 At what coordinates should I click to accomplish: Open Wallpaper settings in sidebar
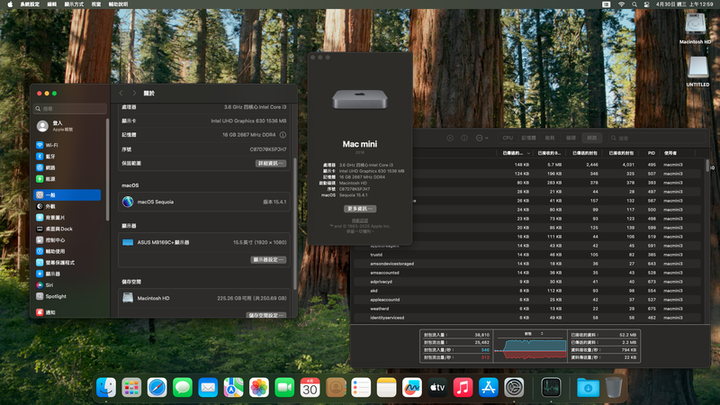point(67,218)
